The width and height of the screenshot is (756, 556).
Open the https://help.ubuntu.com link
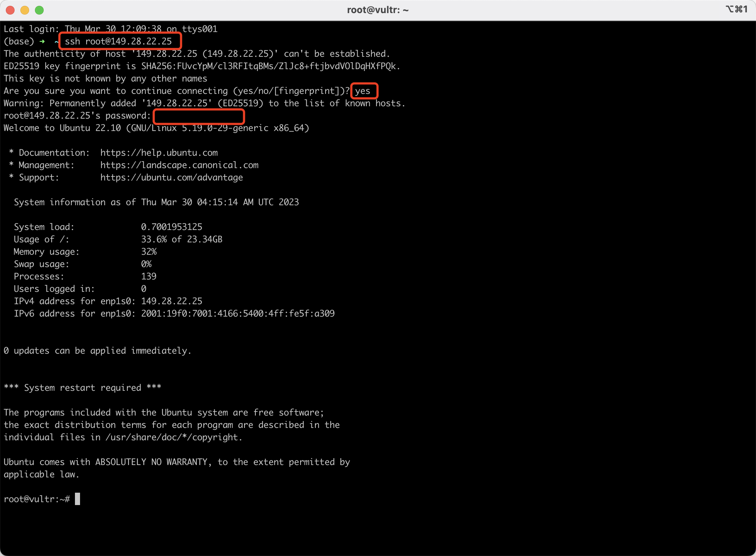coord(159,153)
